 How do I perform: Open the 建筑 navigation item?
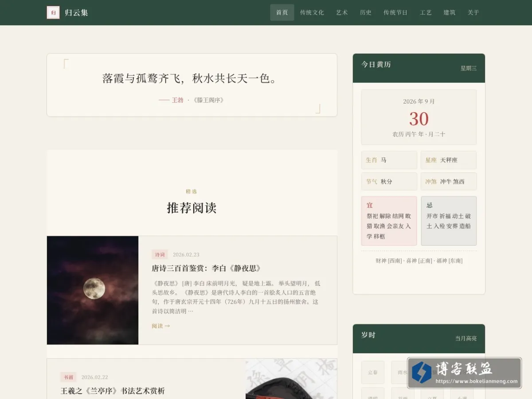pyautogui.click(x=450, y=12)
